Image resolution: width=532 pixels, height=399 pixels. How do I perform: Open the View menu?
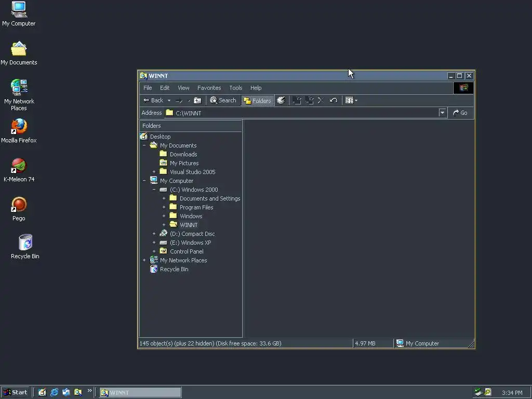pos(183,88)
